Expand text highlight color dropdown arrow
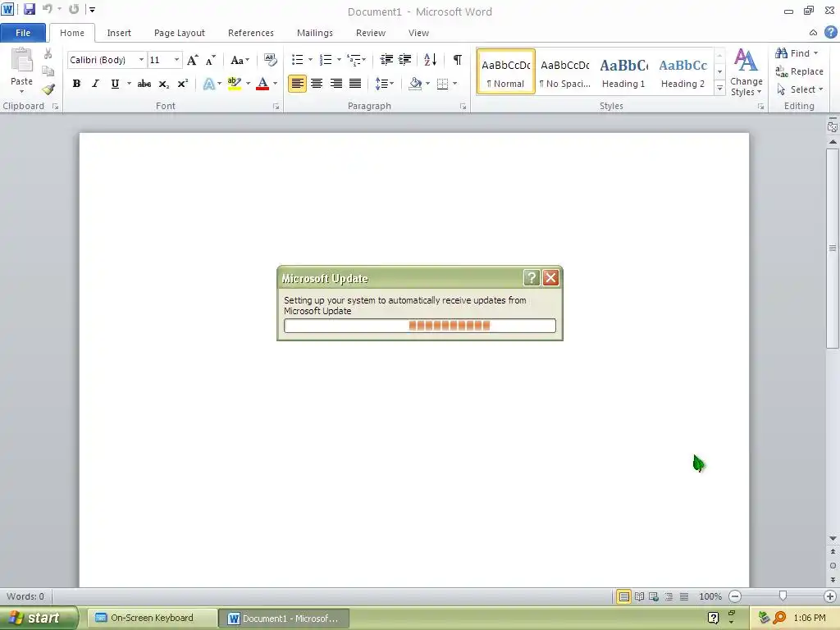Screen dimensions: 840x630 click(248, 84)
